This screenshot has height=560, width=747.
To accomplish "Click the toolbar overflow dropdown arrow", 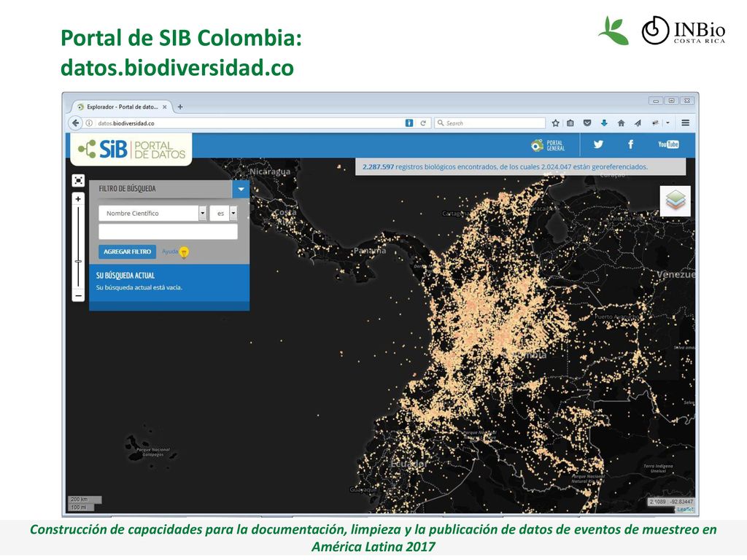I will (668, 122).
